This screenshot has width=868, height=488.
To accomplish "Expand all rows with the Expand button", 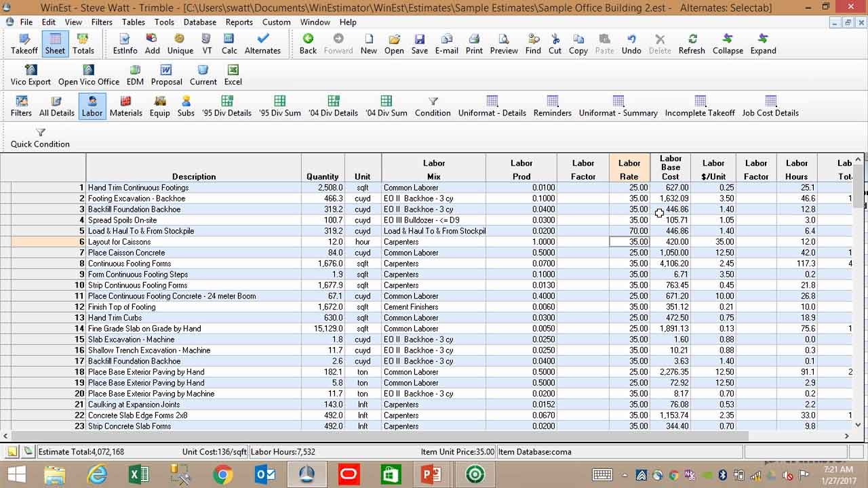I will [x=763, y=43].
